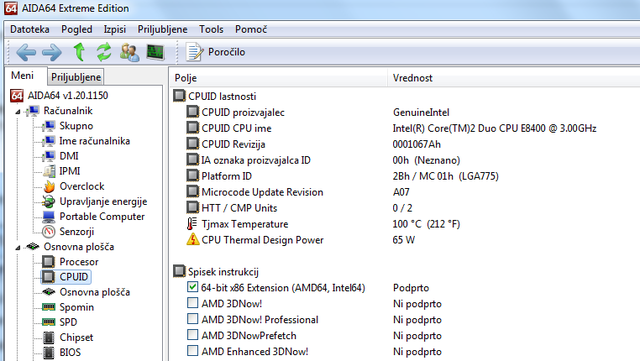
Task: Open the Datoteka menu
Action: tap(30, 29)
